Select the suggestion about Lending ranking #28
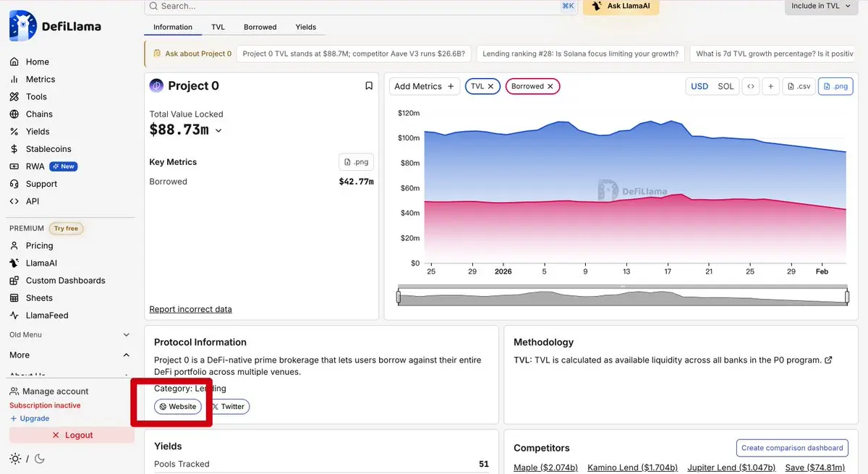This screenshot has height=474, width=868. [x=581, y=54]
